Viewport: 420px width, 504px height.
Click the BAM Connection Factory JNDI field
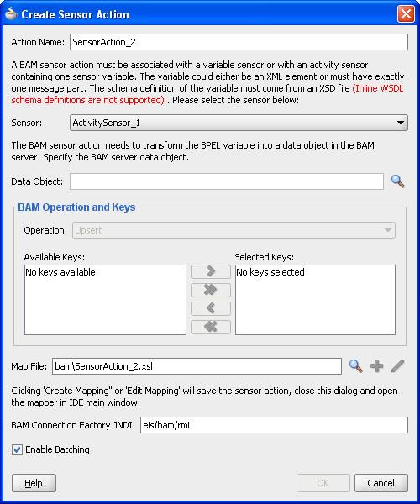(x=274, y=425)
